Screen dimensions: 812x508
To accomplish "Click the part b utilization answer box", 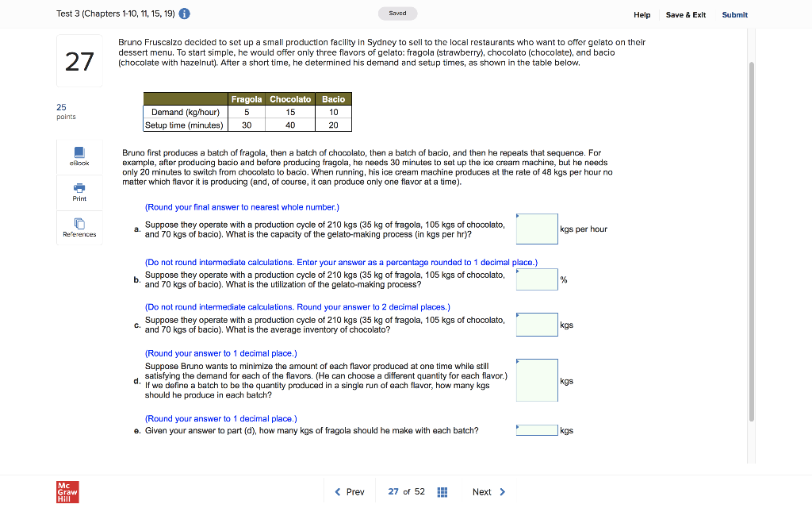I will tap(537, 279).
